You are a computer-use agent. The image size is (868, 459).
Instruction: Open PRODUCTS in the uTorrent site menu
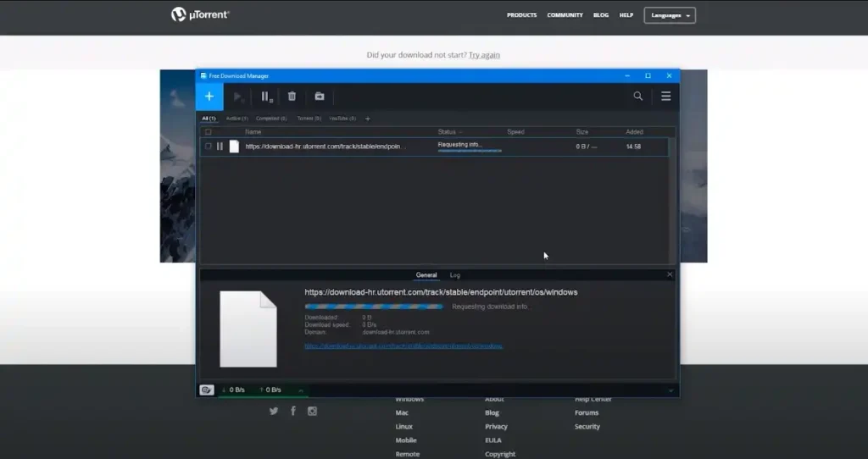(x=521, y=15)
